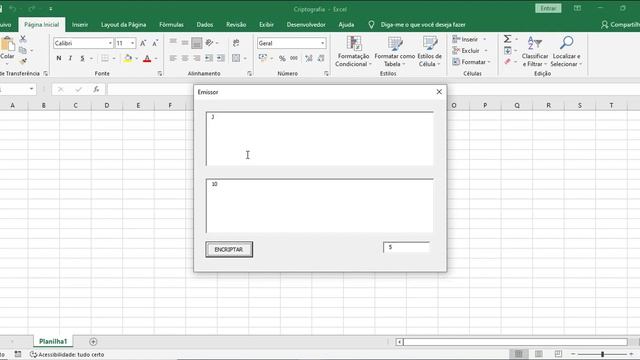Click the ENCRIPTAR button
The width and height of the screenshot is (640, 360).
229,249
